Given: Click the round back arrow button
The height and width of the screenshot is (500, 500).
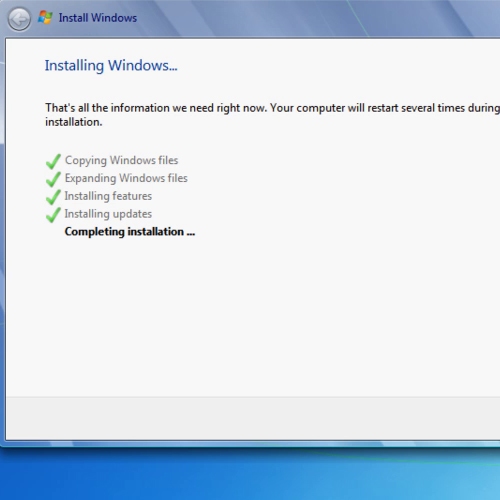Looking at the screenshot, I should (x=19, y=19).
